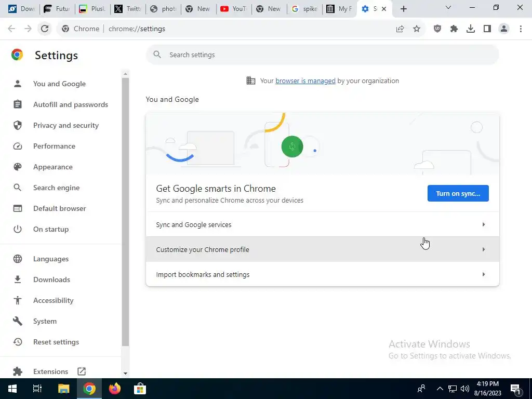
Task: Switch to the YouTube tab
Action: pos(234,9)
